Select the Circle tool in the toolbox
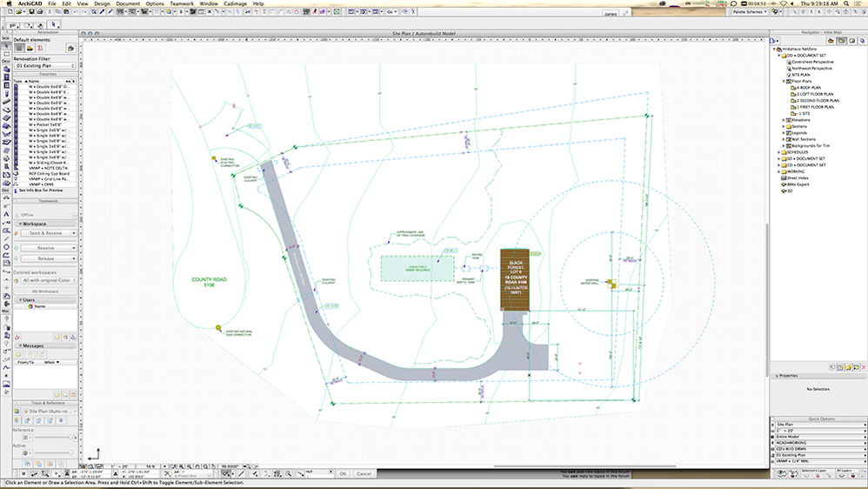Screen dimensions: 868x489 tap(6, 247)
